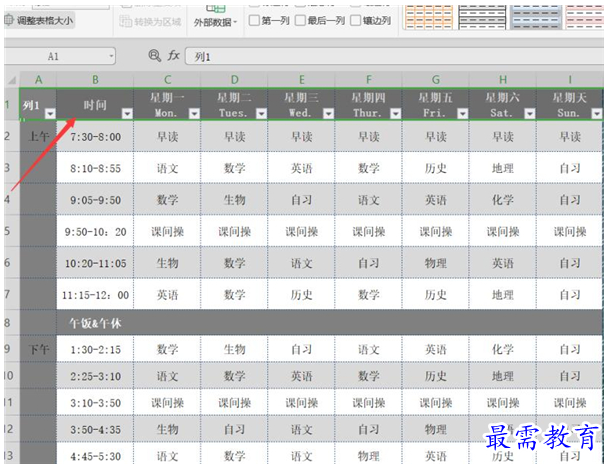Click Saturday's 化学 cell in the 9:05-9:50 row
Screen dimensions: 607x469
[x=503, y=200]
